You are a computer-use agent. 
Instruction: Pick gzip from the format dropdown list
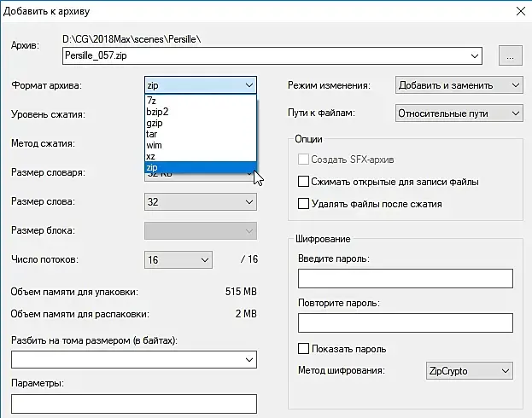coord(155,123)
